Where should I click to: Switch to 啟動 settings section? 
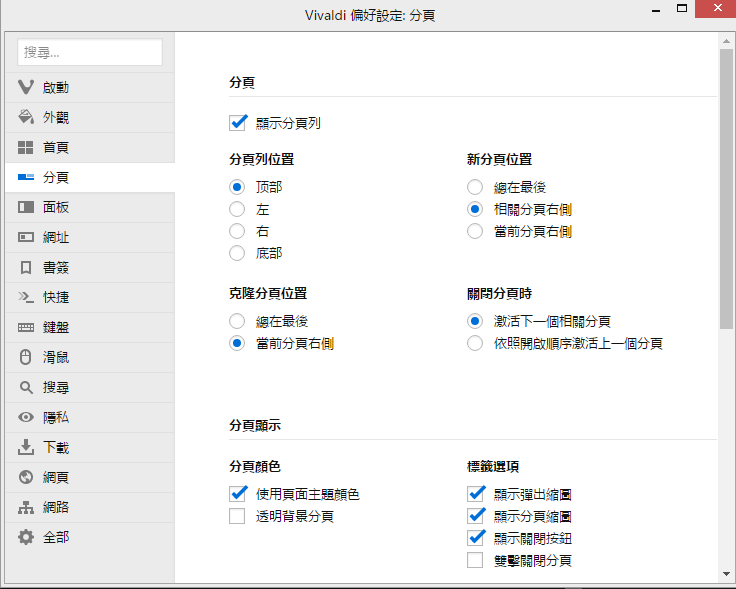click(x=90, y=87)
